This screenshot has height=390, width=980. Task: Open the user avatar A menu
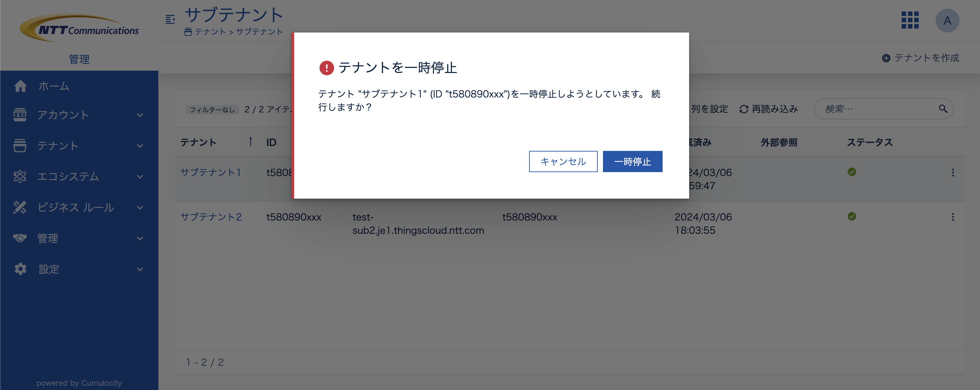tap(947, 21)
